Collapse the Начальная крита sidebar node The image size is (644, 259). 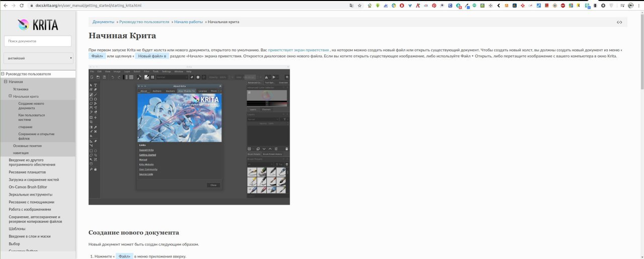10,96
